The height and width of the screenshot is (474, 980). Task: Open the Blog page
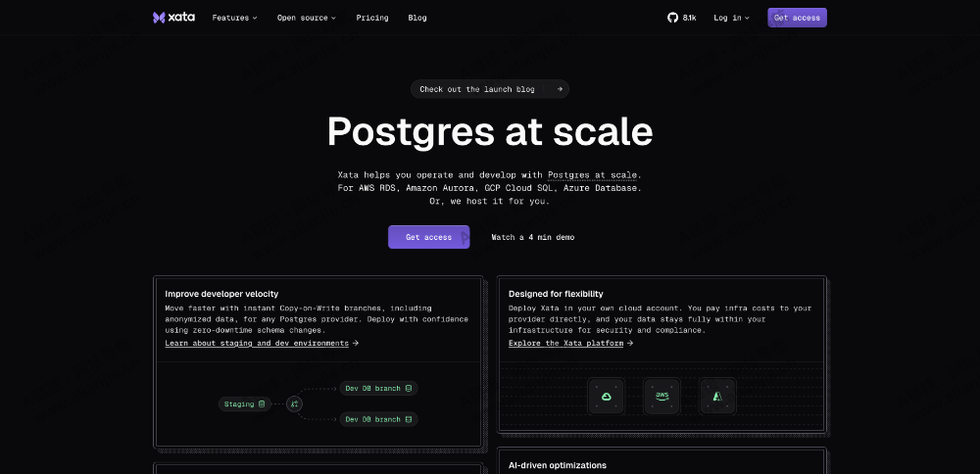(x=417, y=18)
